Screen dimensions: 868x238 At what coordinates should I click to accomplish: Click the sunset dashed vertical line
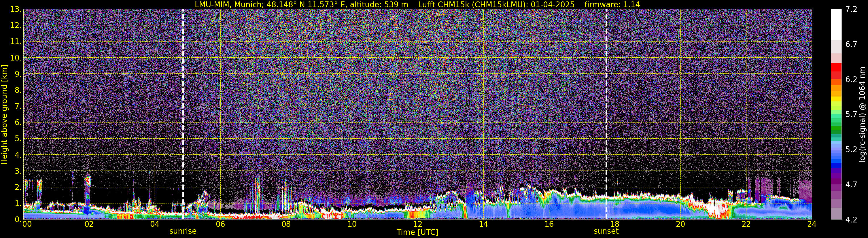click(x=606, y=114)
